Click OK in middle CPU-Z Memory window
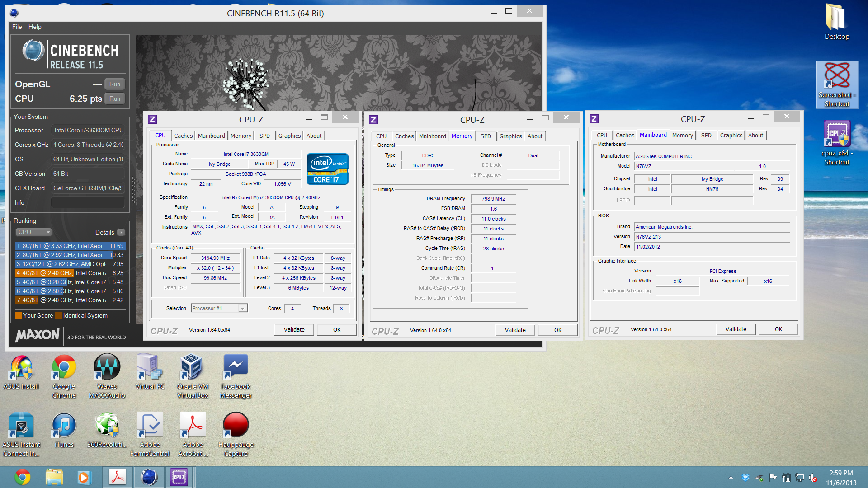 click(558, 330)
